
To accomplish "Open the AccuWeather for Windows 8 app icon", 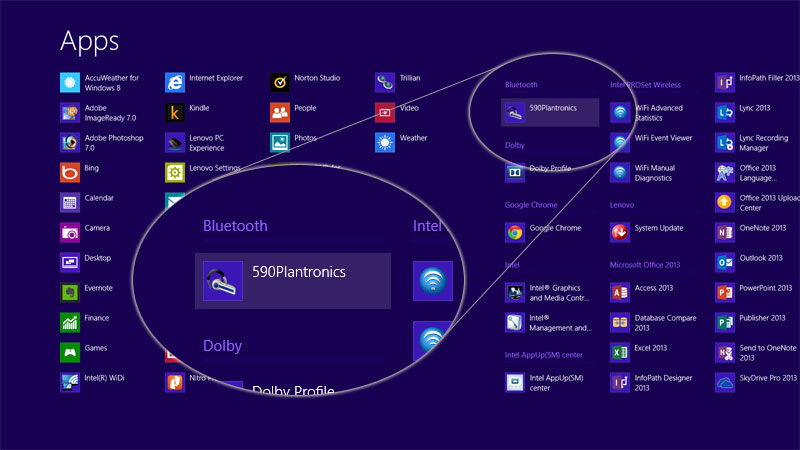I will tap(70, 83).
